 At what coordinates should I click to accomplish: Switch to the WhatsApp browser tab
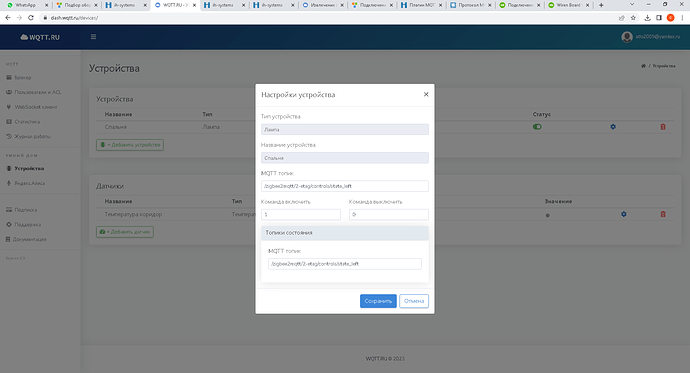point(26,5)
